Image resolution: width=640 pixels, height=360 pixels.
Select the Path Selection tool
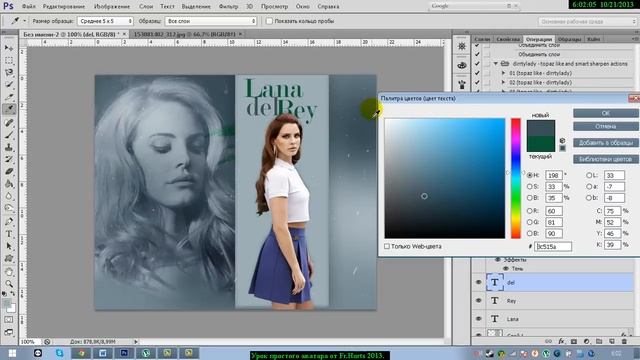(9, 246)
